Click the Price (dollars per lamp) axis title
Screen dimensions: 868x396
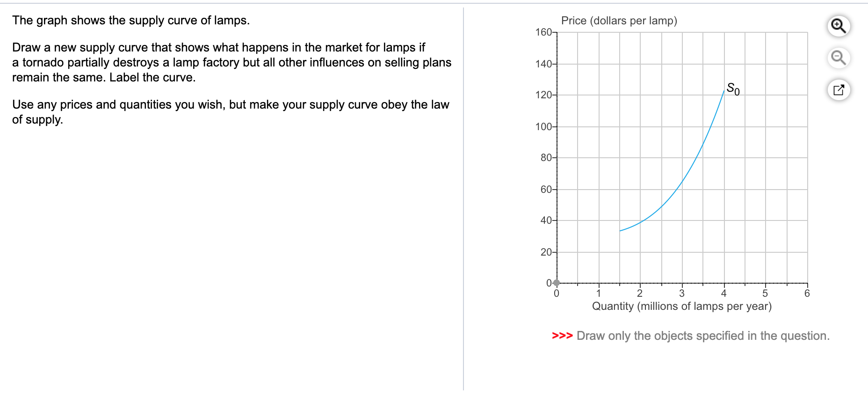pos(620,21)
